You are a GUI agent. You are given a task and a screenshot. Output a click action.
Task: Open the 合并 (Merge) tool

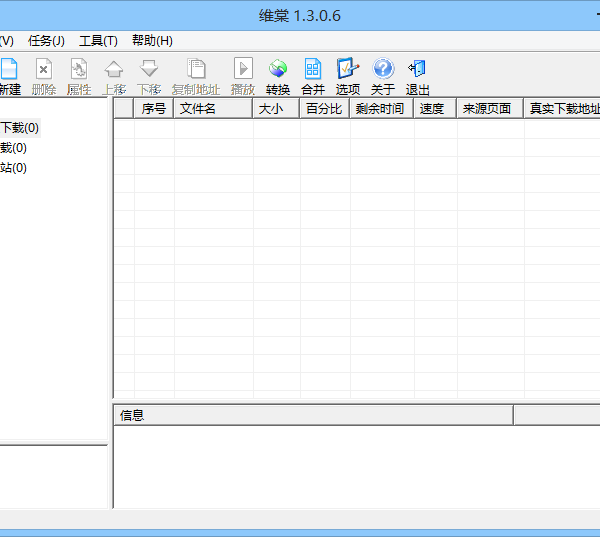(313, 69)
